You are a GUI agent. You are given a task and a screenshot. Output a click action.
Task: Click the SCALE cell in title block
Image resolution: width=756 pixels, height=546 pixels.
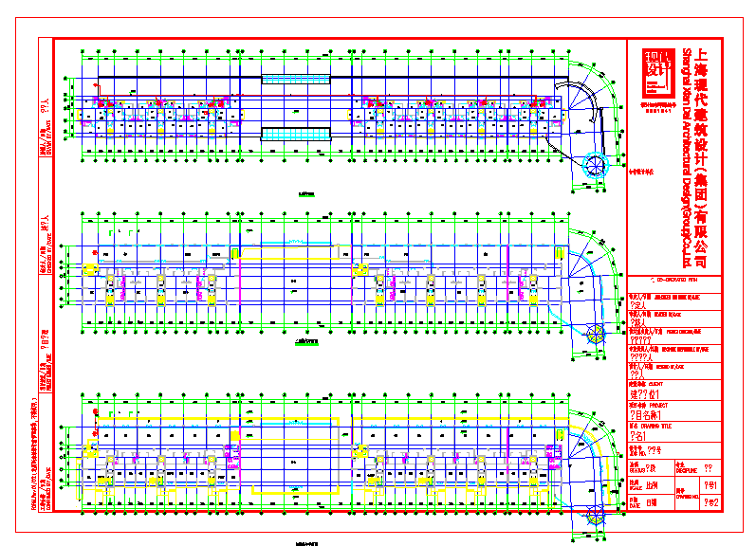tap(650, 483)
